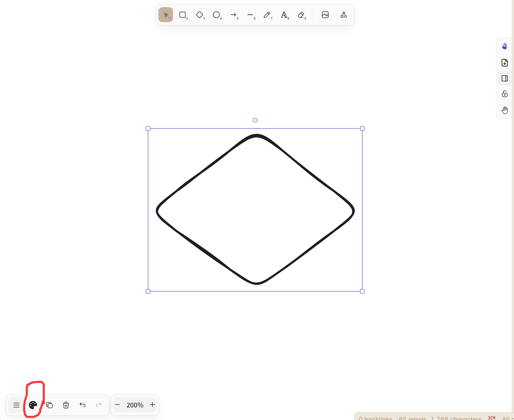Select the Freedraw pencil tool
This screenshot has width=514, height=420.
pyautogui.click(x=267, y=15)
